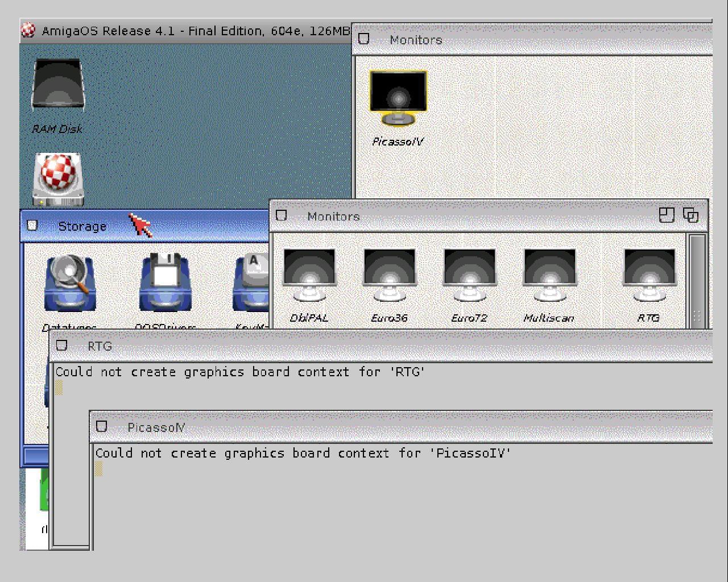Select the Multiscan monitor icon
Image resolution: width=728 pixels, height=582 pixels.
pos(549,285)
